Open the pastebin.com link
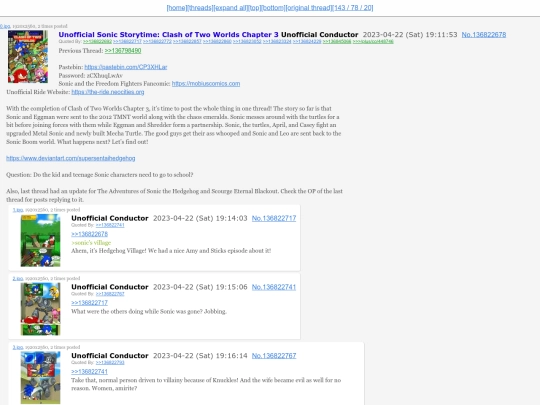The width and height of the screenshot is (540, 405). [126, 67]
